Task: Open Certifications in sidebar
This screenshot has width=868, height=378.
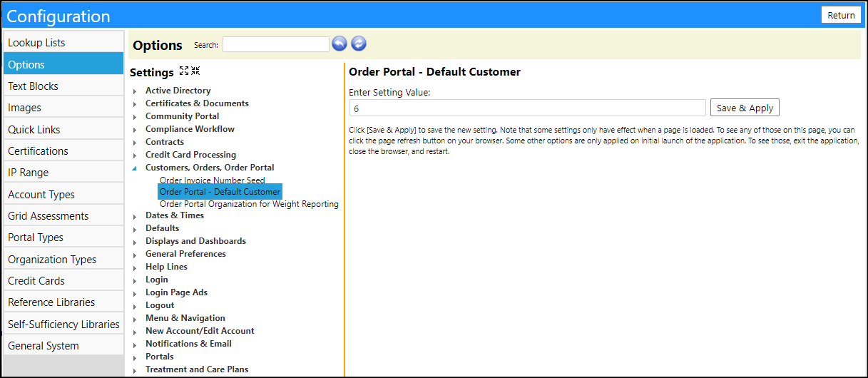Action: (x=63, y=151)
